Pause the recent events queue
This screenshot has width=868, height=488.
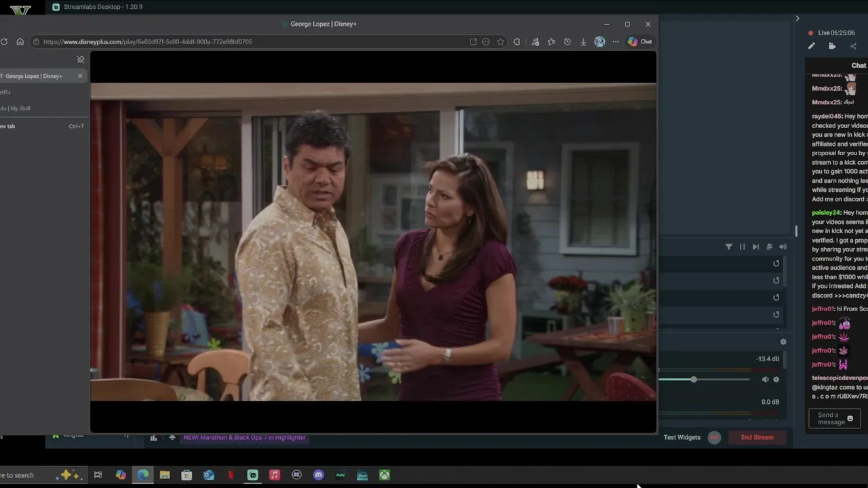(742, 247)
